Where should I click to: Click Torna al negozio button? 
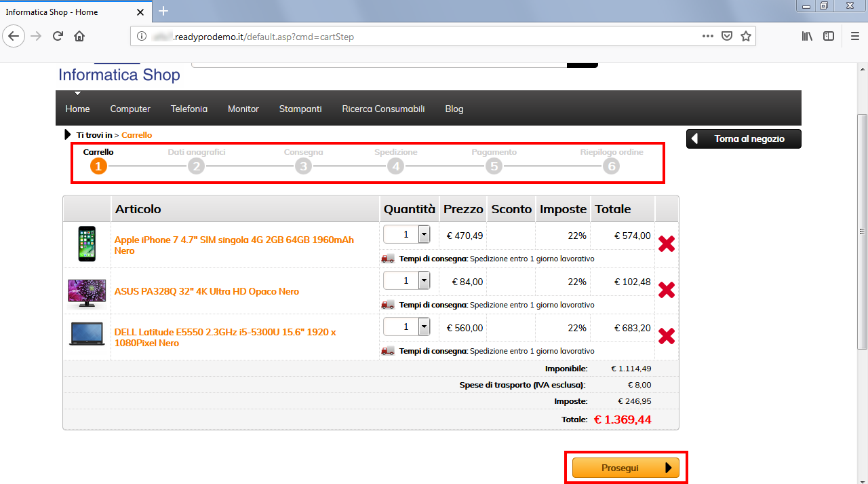pos(744,138)
